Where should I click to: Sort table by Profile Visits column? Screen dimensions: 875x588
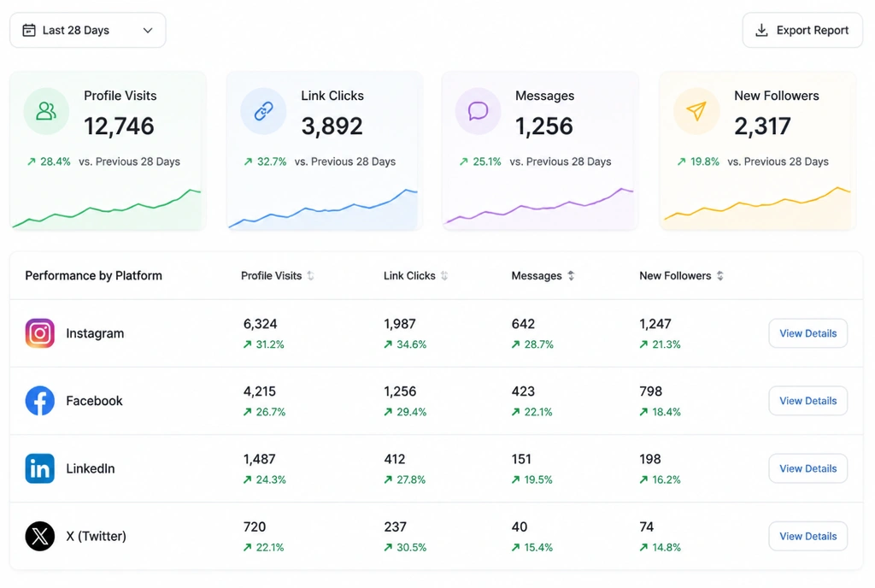click(x=278, y=275)
